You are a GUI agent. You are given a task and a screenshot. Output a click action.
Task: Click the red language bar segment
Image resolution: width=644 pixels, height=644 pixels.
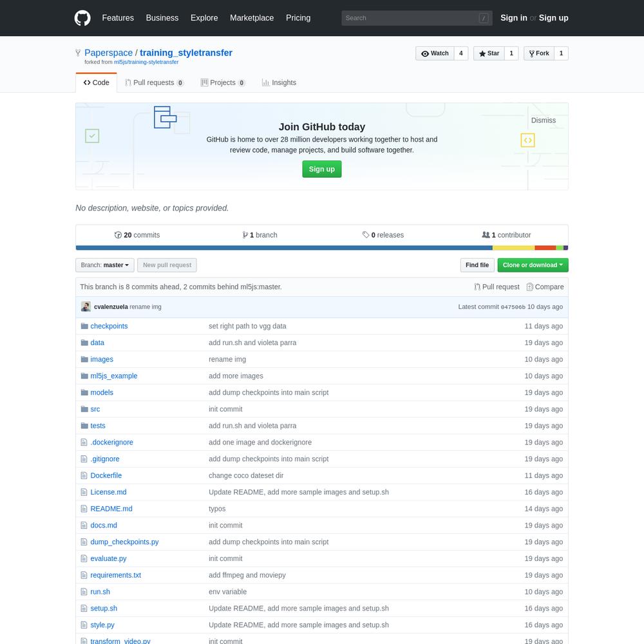[x=545, y=248]
